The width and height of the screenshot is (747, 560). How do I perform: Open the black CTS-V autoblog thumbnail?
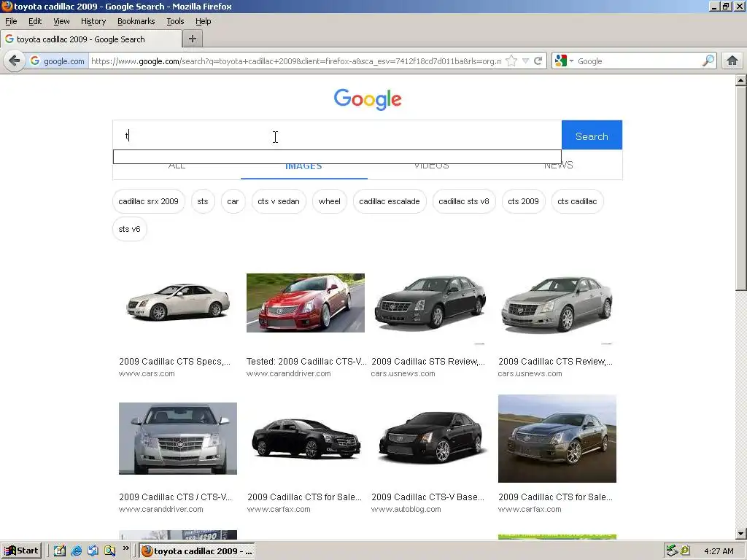click(430, 438)
